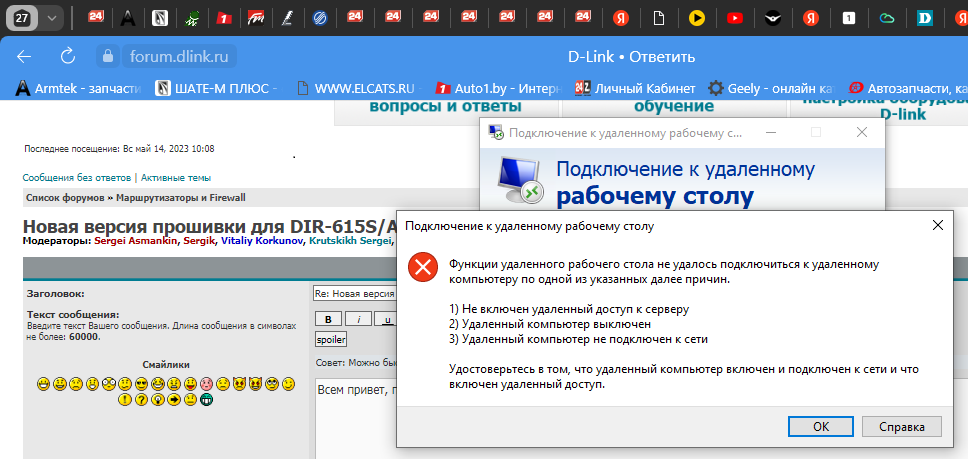968x459 pixels.
Task: Insert the big grin smiley
Action: pos(43,384)
